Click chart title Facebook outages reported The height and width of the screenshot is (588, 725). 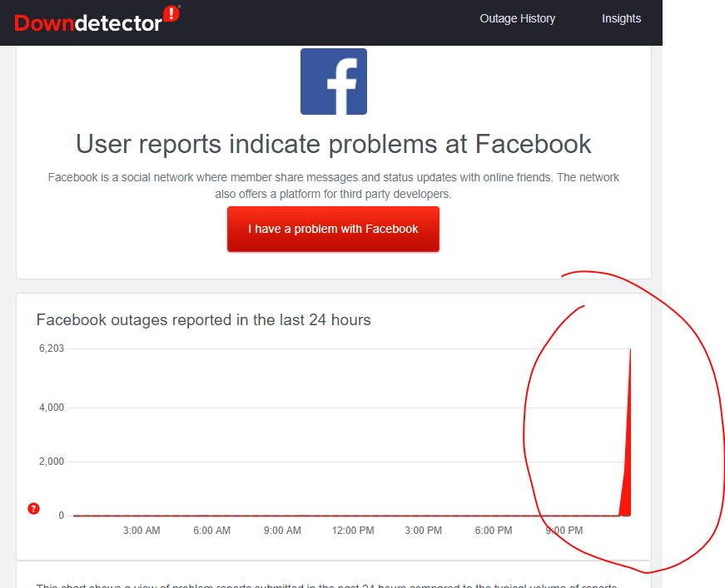pos(203,319)
